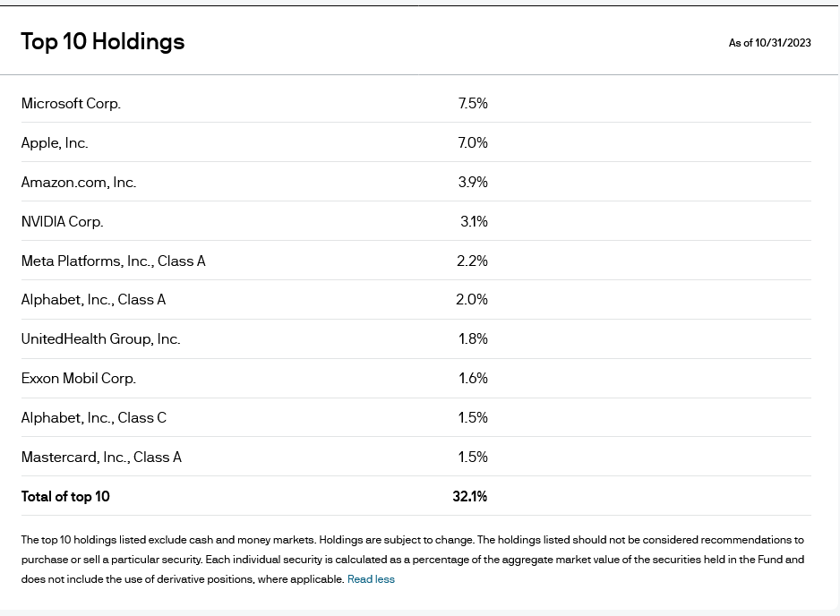Click the 1.6% Exxon Mobil percentage
The image size is (840, 616).
(x=473, y=378)
